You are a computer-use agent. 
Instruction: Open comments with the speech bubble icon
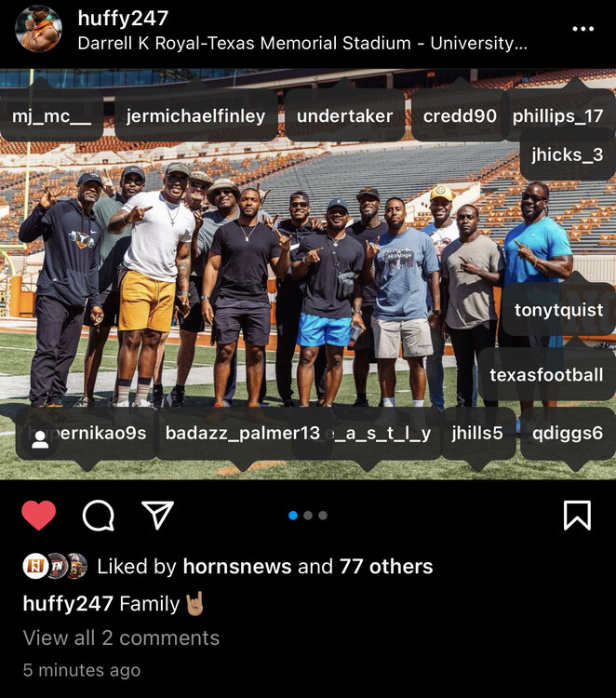click(x=99, y=516)
